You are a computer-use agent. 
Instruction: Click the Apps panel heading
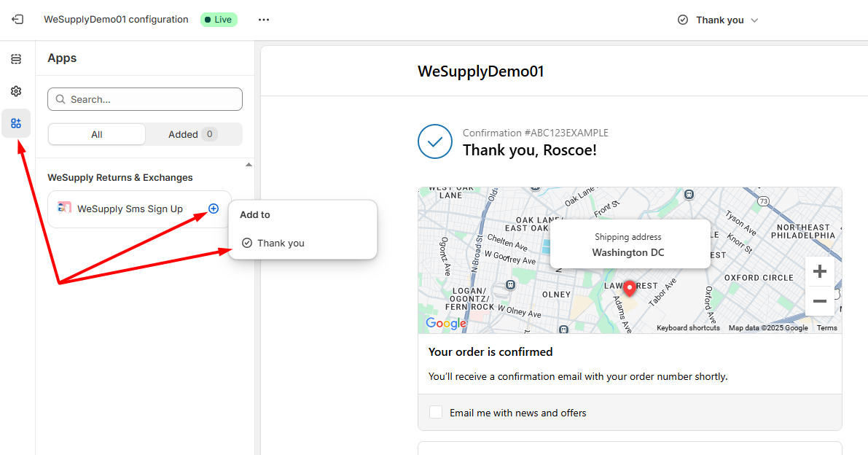tap(62, 58)
